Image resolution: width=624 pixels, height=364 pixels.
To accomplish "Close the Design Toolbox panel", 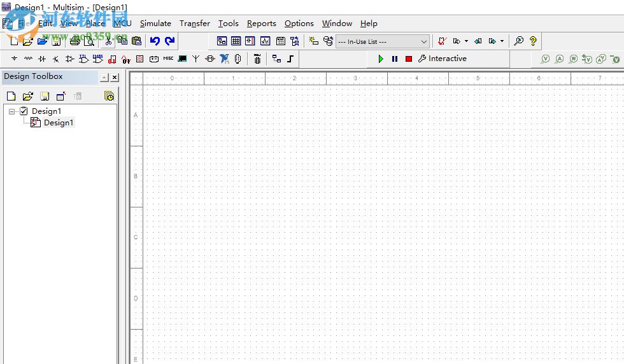I will tap(115, 78).
